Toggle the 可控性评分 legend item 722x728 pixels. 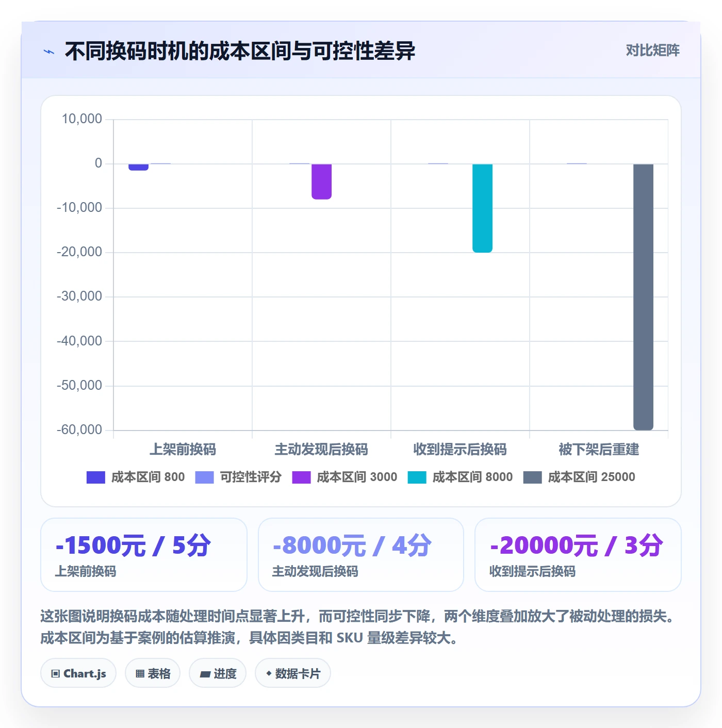(x=238, y=477)
